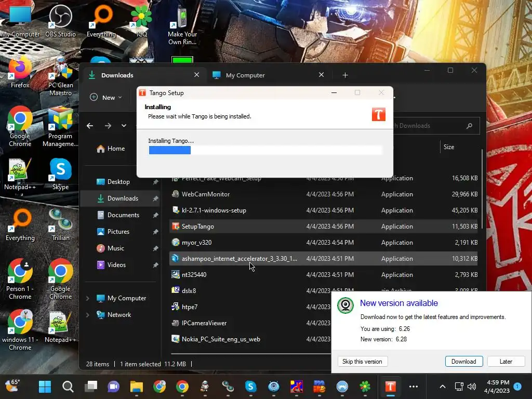Open Task View on taskbar

pyautogui.click(x=91, y=387)
